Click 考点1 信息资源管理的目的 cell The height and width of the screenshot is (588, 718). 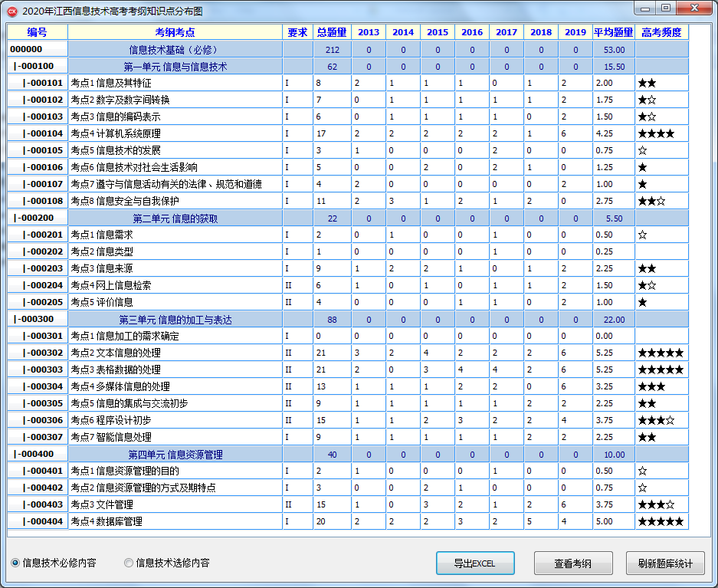coord(175,471)
